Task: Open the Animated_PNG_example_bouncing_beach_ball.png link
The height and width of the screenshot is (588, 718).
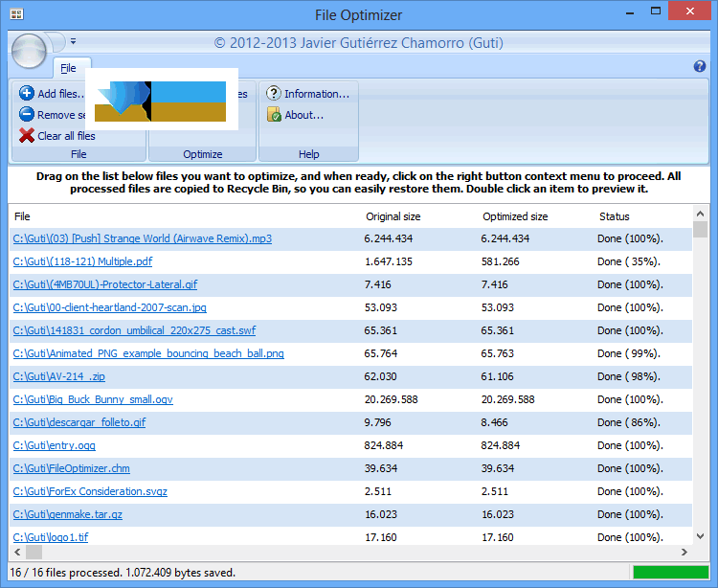Action: [148, 353]
